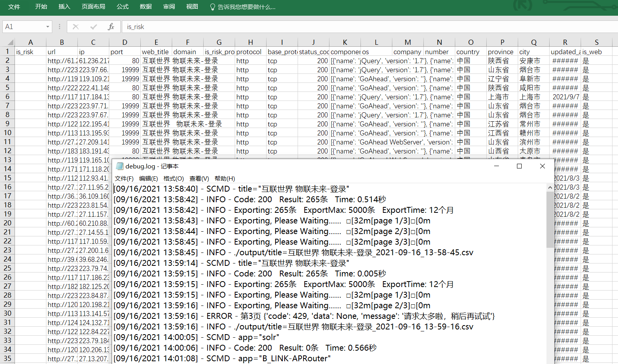
Task: Click the city cell 安康市
Action: pos(533,61)
